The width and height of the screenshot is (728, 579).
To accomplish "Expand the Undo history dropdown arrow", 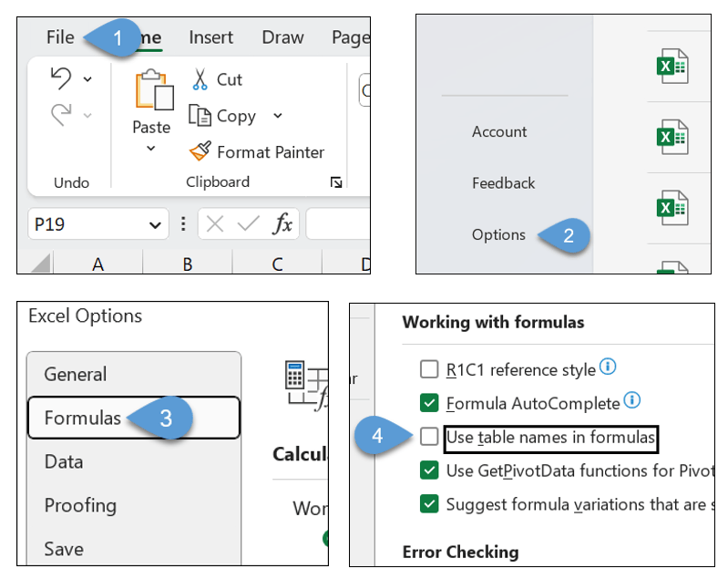I will click(x=87, y=80).
